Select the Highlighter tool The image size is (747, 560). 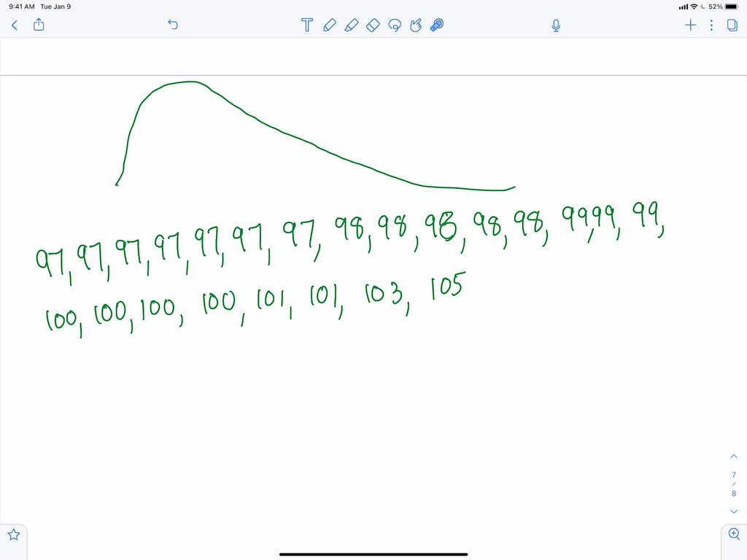click(x=351, y=25)
